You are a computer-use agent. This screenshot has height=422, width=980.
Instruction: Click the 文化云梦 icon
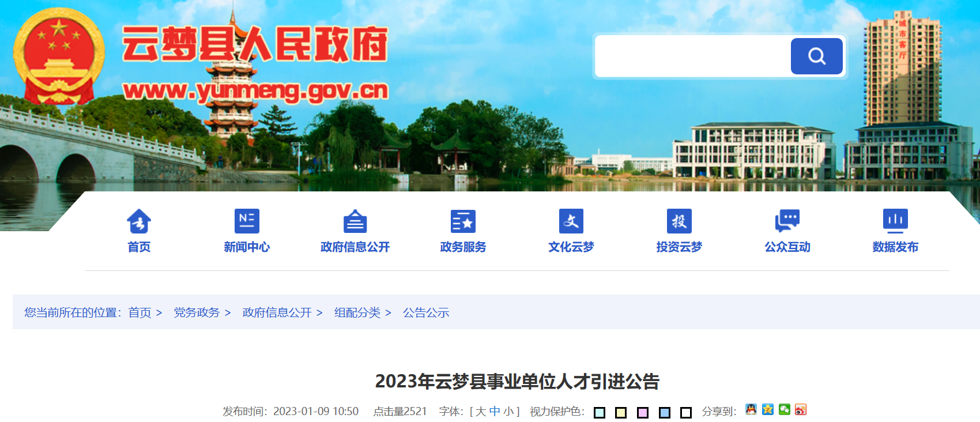click(571, 221)
